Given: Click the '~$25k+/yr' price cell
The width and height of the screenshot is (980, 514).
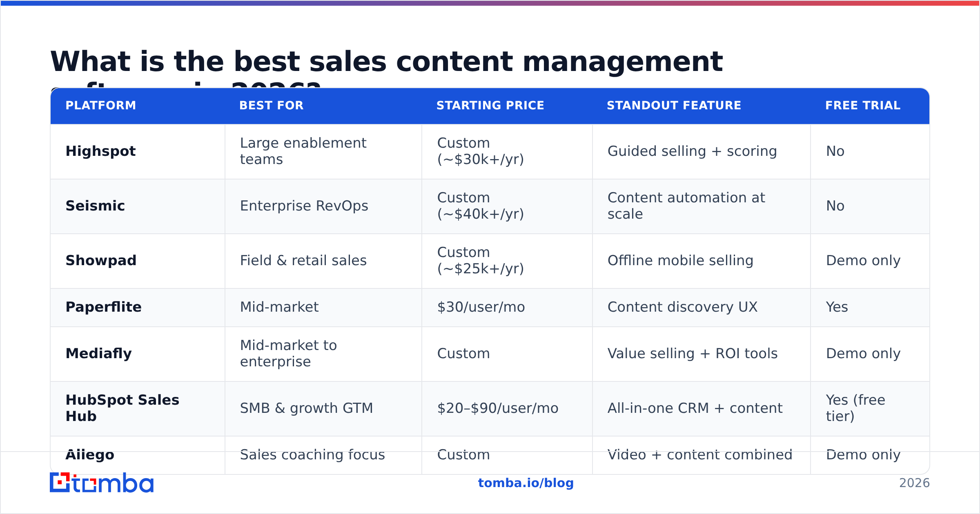Looking at the screenshot, I should [x=507, y=261].
